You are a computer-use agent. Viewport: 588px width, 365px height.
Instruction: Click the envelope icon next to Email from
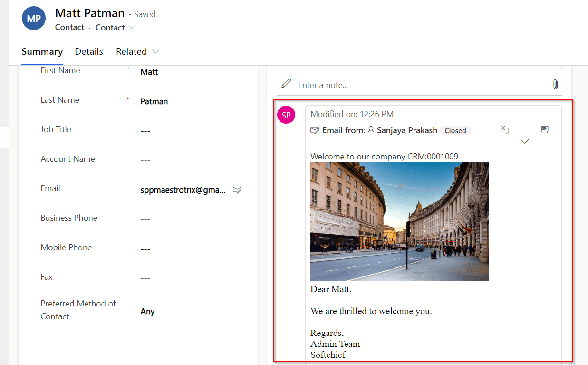point(315,130)
